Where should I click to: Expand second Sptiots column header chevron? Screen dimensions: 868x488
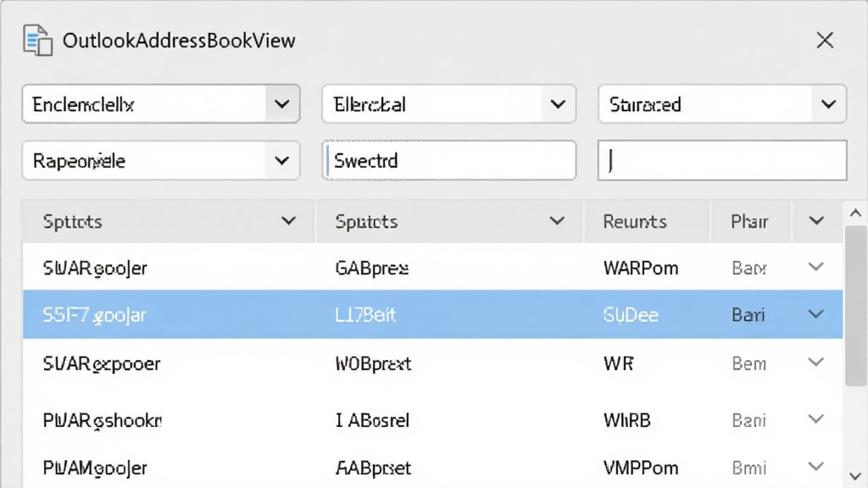[557, 221]
